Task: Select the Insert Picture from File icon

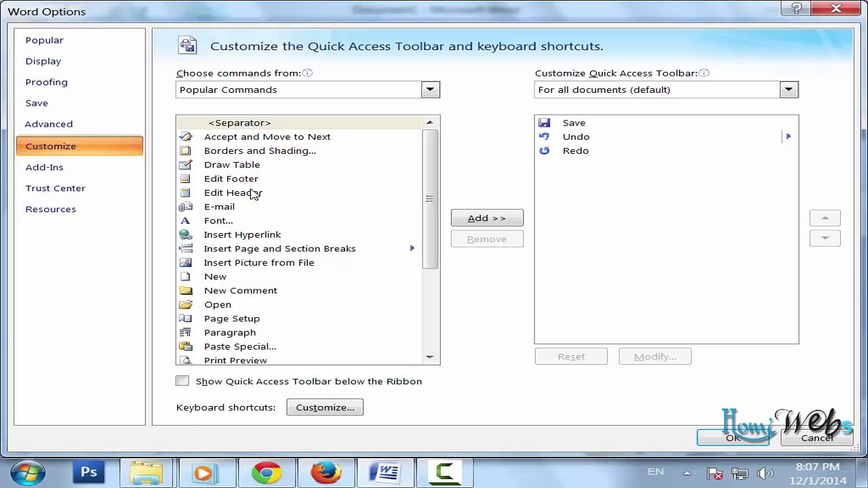Action: (185, 262)
